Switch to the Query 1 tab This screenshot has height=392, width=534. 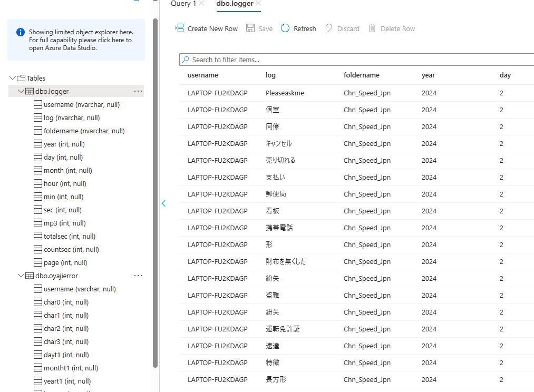tap(183, 4)
